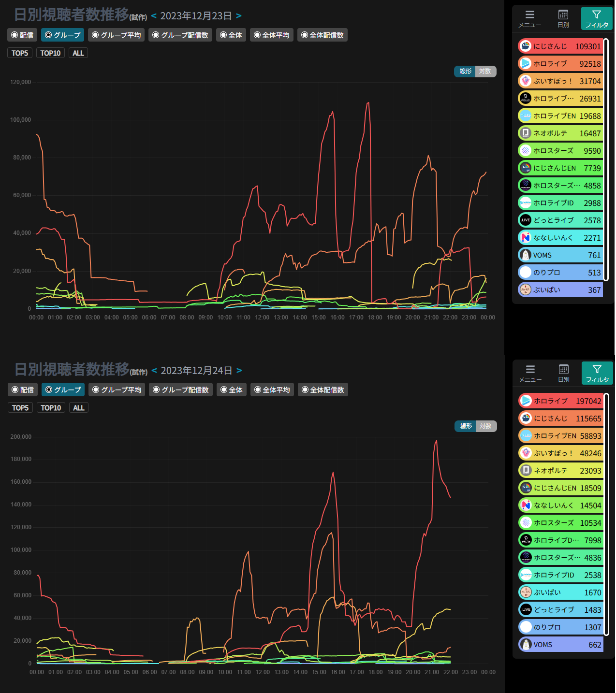
Task: Click ぷいぱい icon beside 1670
Action: pos(526,592)
